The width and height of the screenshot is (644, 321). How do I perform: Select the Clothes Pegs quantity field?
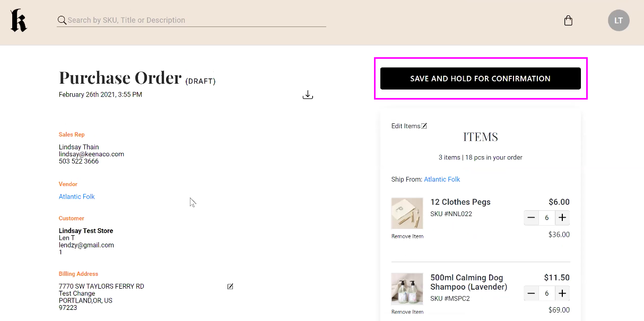546,217
